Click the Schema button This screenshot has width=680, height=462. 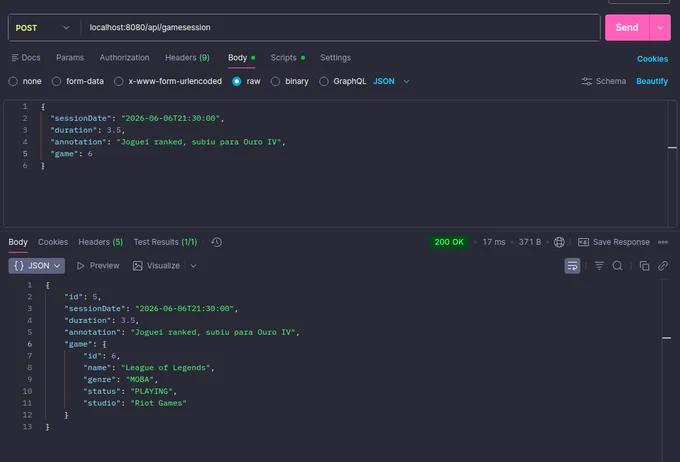click(x=604, y=81)
